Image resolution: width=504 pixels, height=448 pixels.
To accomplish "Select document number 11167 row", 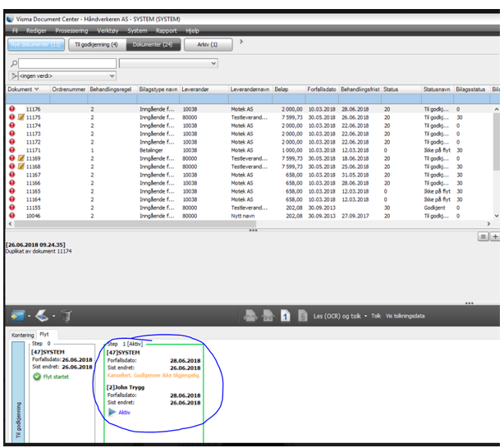I will click(250, 175).
